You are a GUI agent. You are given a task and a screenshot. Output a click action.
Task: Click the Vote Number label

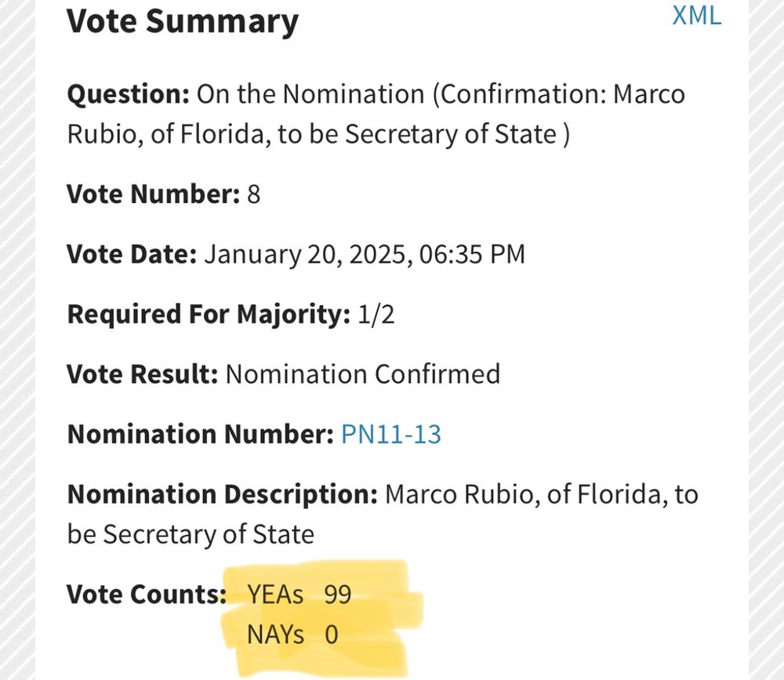tap(153, 193)
